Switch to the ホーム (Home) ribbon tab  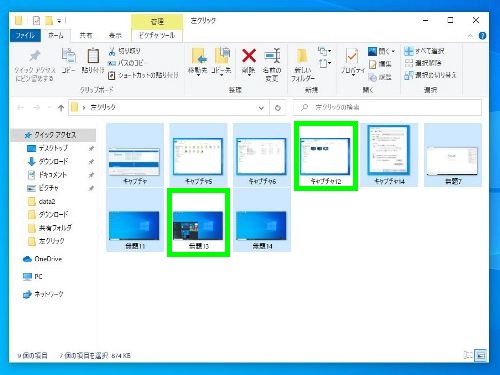pos(56,35)
